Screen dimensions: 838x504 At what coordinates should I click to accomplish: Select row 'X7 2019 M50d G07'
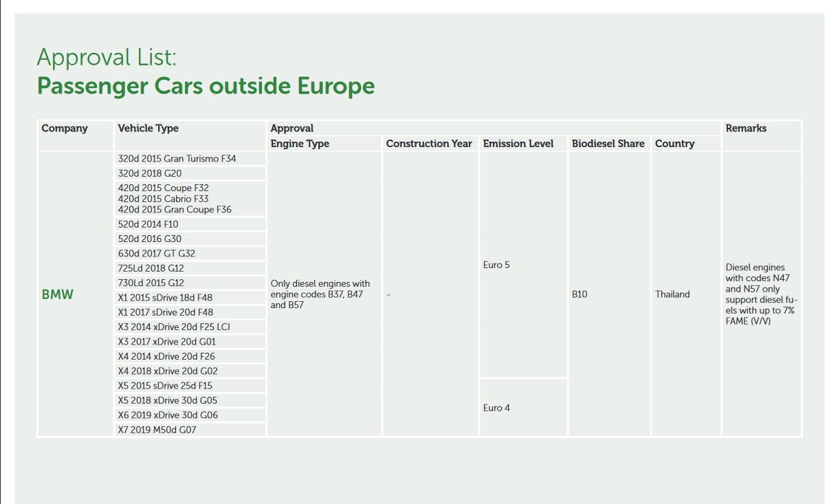click(x=190, y=430)
